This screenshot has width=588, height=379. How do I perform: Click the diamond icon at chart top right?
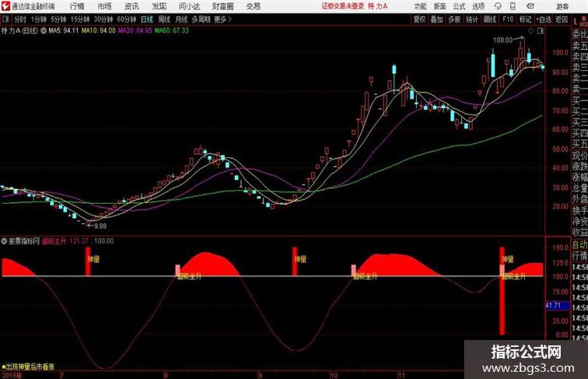coord(531,32)
